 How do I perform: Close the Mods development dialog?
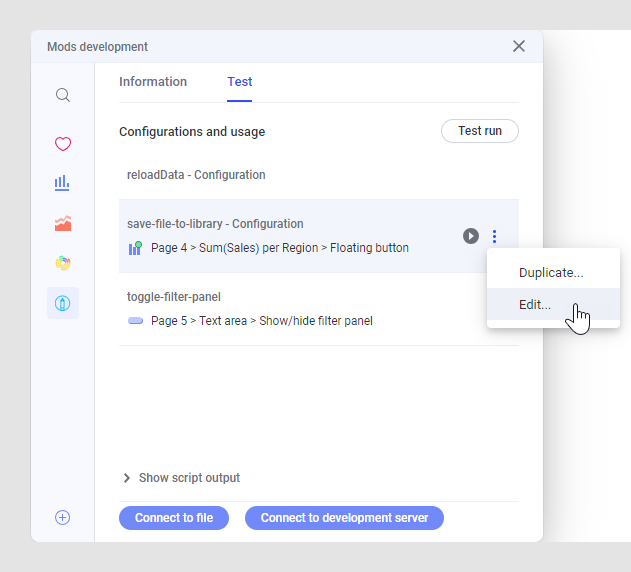[x=518, y=46]
